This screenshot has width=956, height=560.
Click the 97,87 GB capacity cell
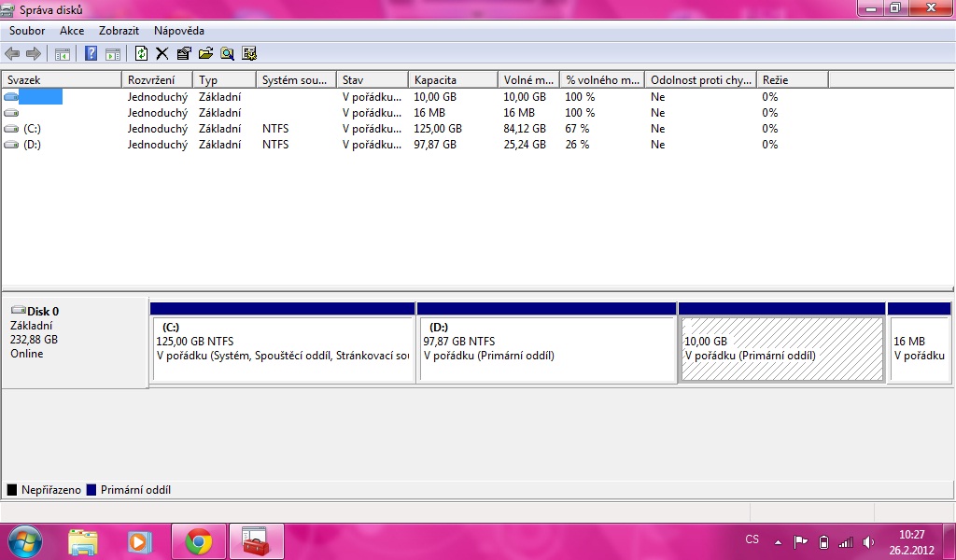click(435, 145)
